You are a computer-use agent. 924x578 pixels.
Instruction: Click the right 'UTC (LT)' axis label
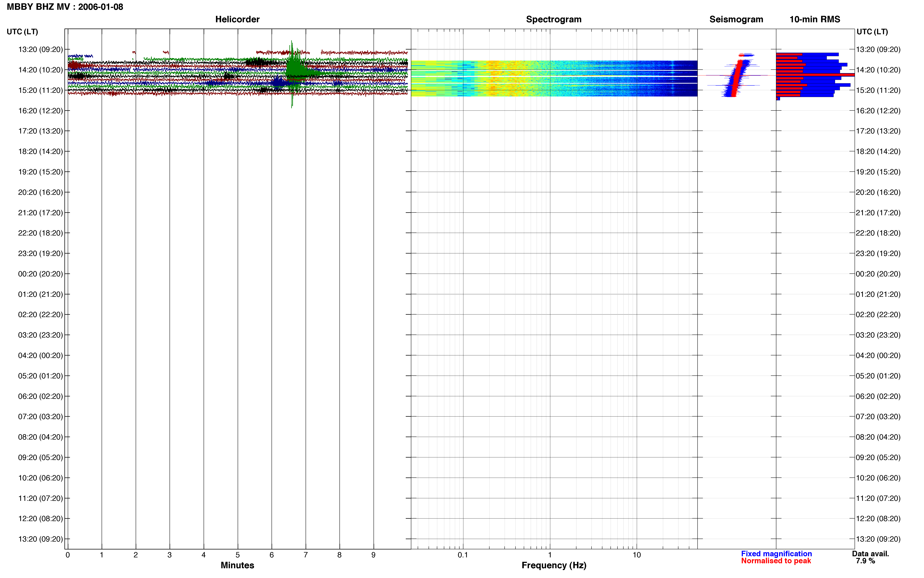[872, 32]
